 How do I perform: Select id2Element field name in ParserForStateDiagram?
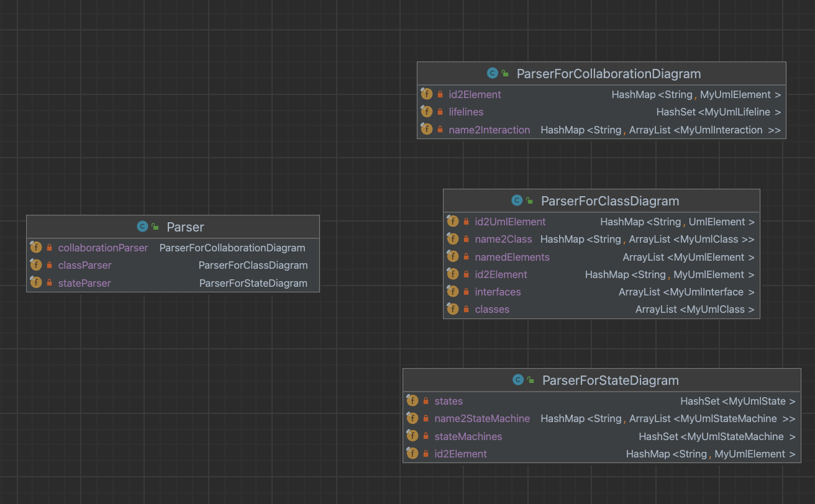coord(460,454)
